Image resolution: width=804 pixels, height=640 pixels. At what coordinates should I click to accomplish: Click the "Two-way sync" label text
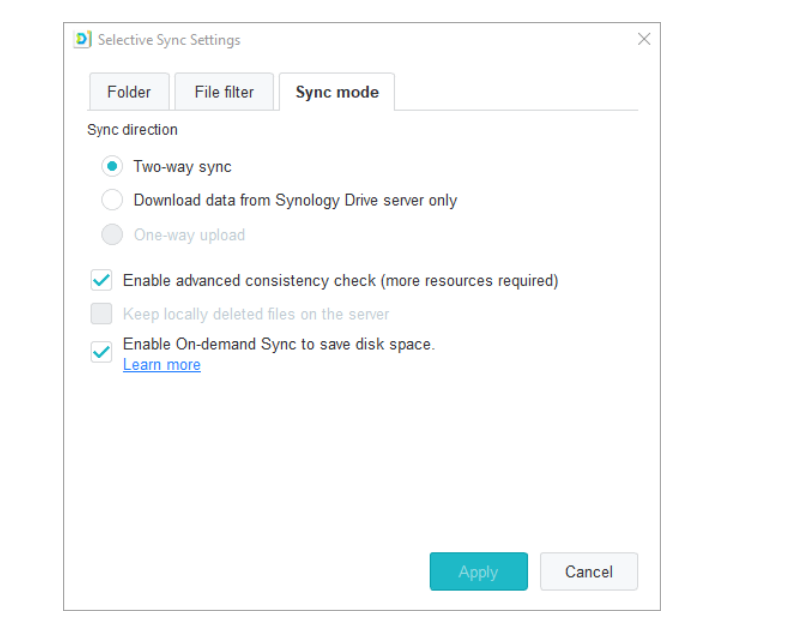182,167
